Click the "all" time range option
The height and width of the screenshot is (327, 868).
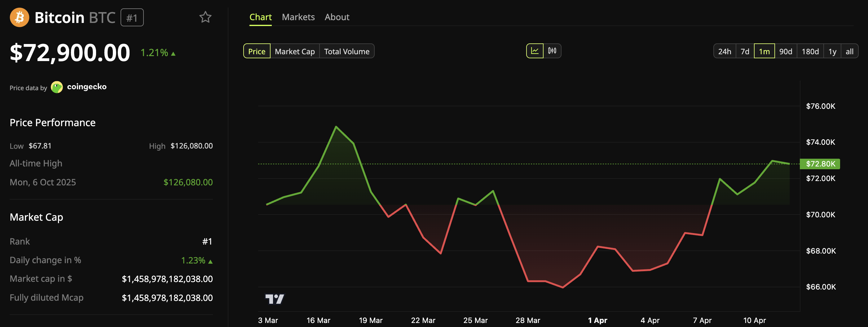tap(849, 51)
